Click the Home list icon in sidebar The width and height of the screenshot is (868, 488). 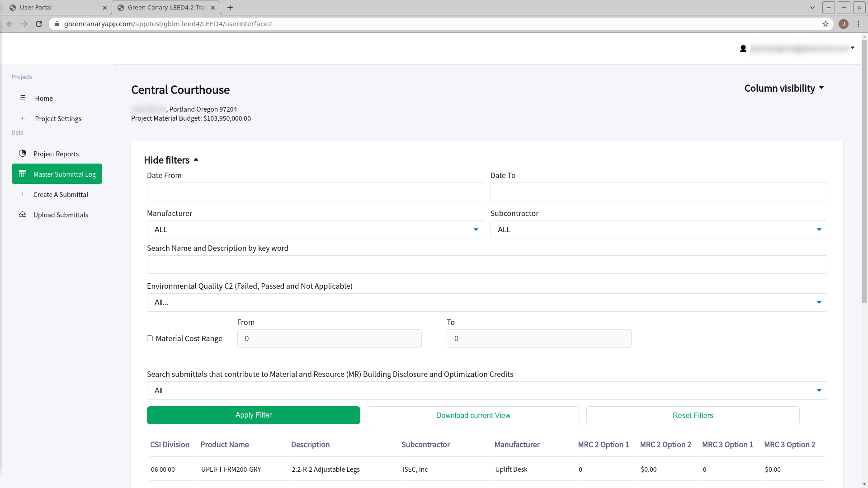[x=23, y=98]
